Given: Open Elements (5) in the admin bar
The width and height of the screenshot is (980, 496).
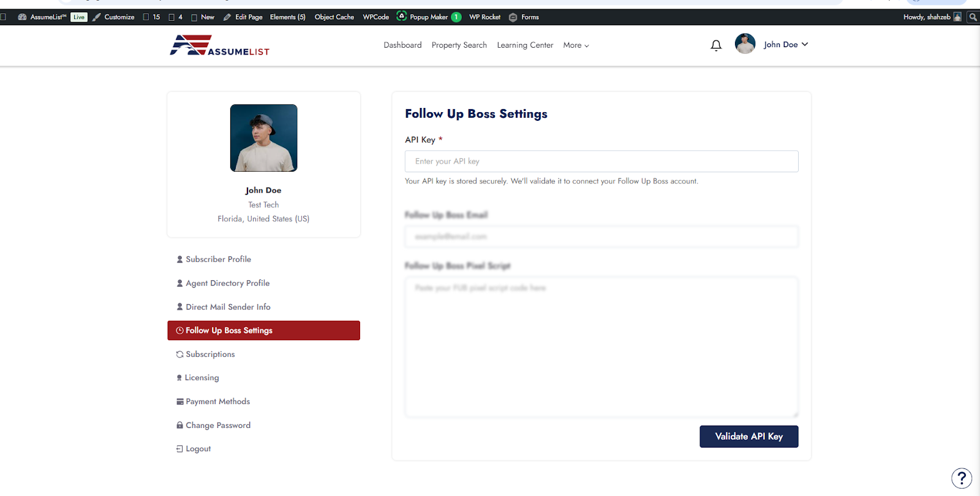Looking at the screenshot, I should click(288, 17).
